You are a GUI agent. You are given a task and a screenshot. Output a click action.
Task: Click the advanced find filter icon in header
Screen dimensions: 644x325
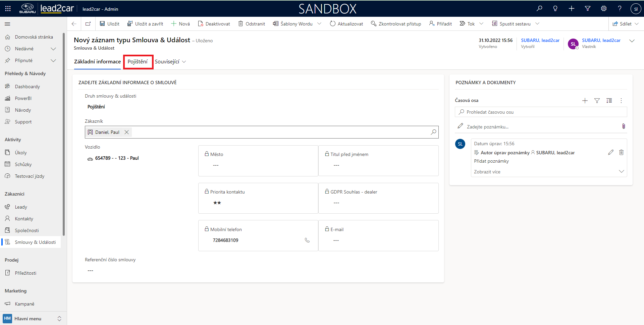click(x=588, y=8)
